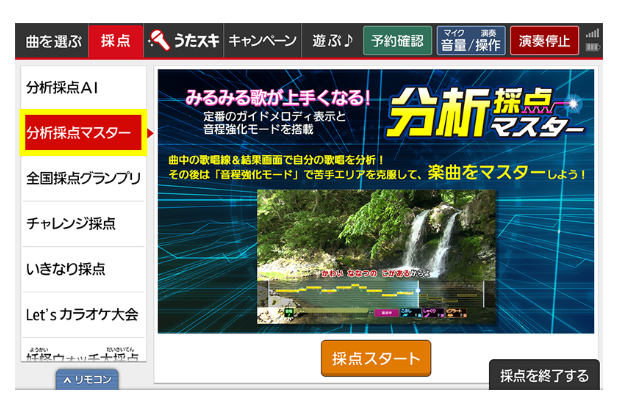The width and height of the screenshot is (627, 407).
Task: Click 採点を終了する to exit scoring
Action: pyautogui.click(x=544, y=376)
